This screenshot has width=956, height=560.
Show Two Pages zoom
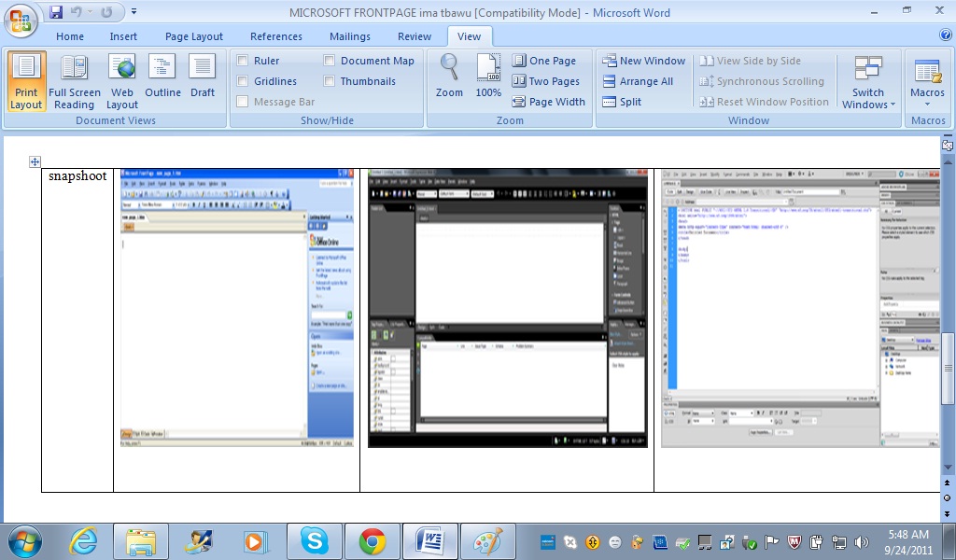click(545, 81)
